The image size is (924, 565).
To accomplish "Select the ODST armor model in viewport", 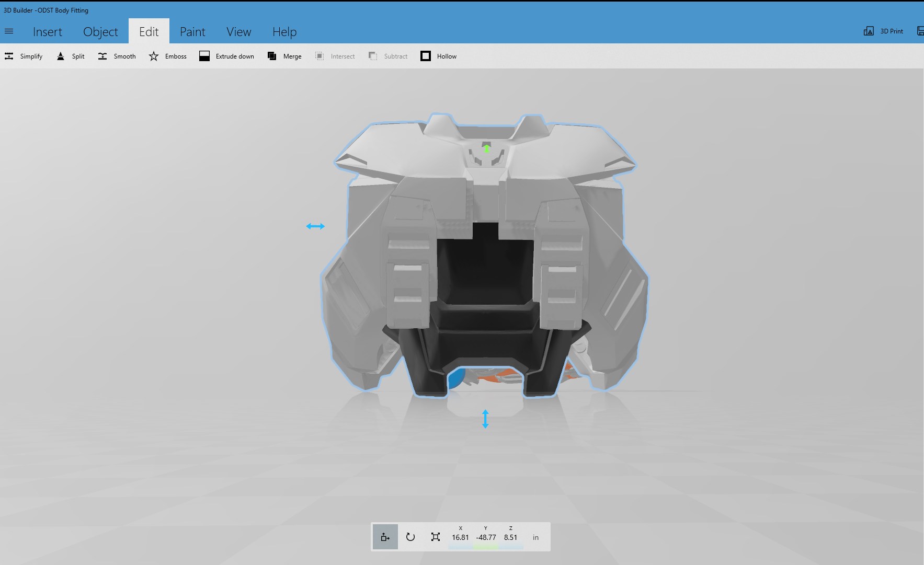I will [485, 255].
